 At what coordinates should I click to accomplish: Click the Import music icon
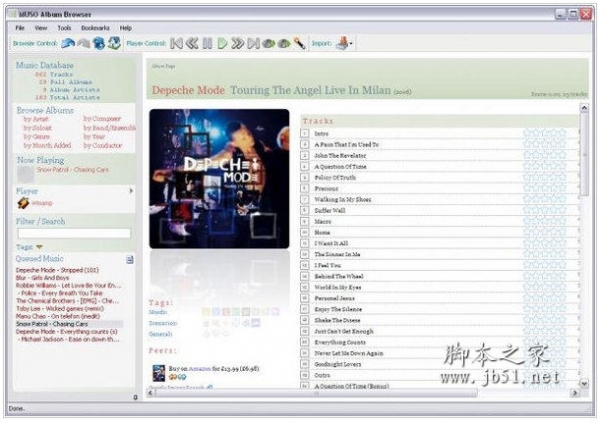click(342, 43)
